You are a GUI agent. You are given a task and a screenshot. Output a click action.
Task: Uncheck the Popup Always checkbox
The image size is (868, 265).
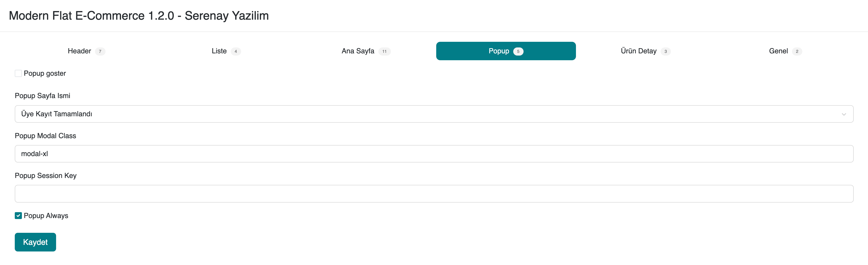click(x=18, y=216)
